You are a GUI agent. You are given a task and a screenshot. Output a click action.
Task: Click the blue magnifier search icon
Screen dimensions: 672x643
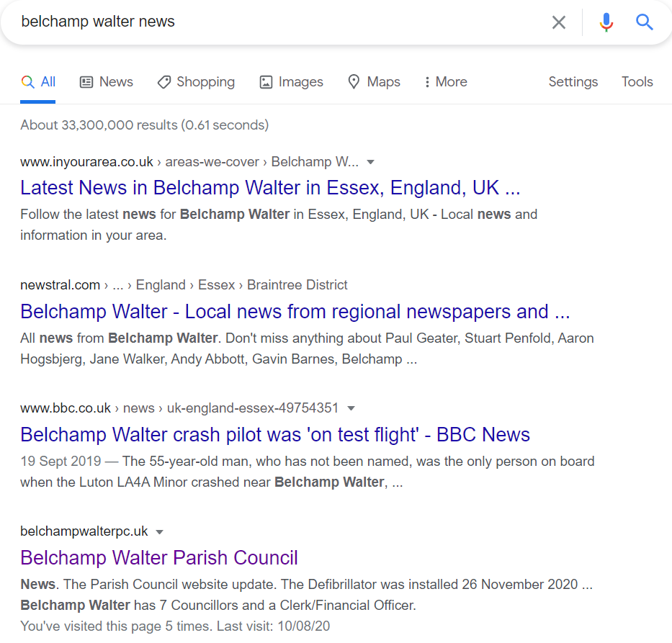tap(644, 22)
